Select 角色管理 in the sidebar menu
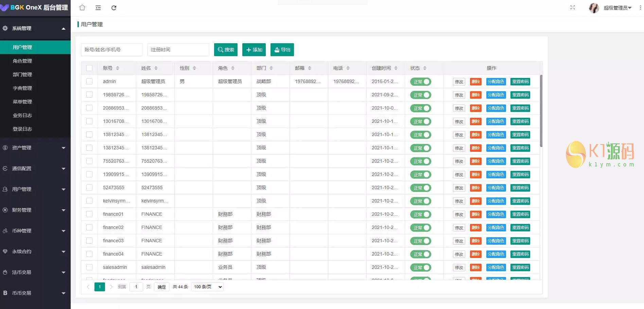The height and width of the screenshot is (309, 644). (22, 61)
